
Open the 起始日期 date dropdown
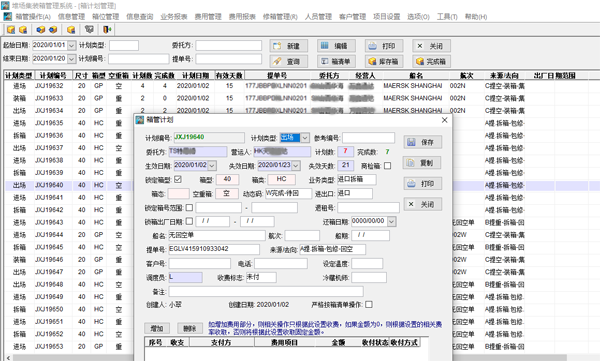coord(72,45)
